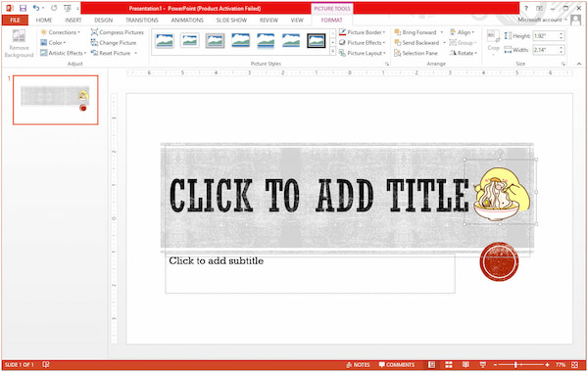Click the subtitle placeholder text
The height and width of the screenshot is (372, 588).
point(216,260)
